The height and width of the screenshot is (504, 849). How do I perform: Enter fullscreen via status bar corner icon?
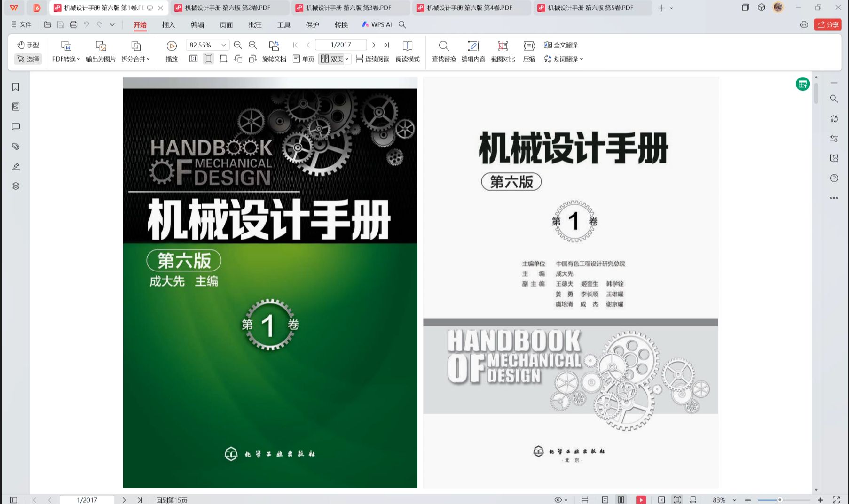[836, 500]
